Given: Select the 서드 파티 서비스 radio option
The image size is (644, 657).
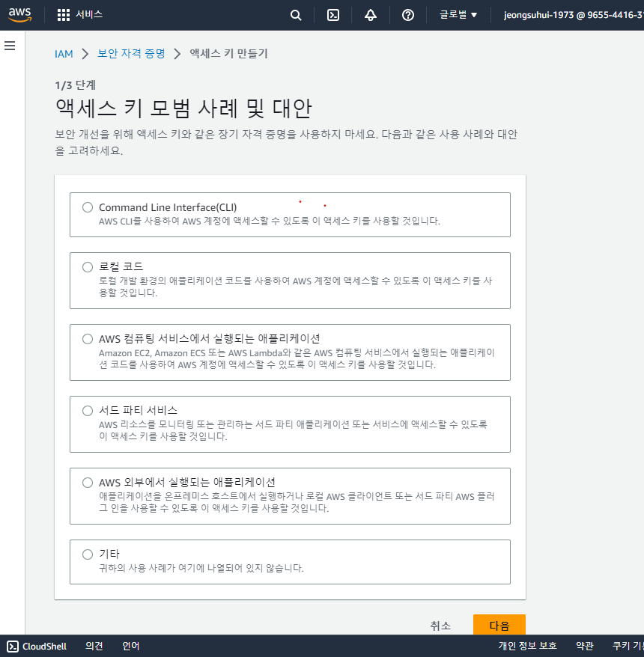Looking at the screenshot, I should (88, 411).
